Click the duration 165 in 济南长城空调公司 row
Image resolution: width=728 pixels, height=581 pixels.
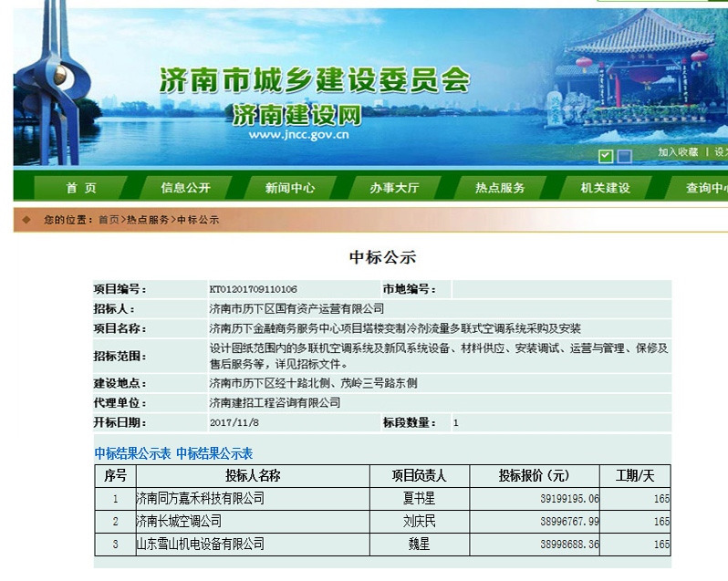pos(661,522)
